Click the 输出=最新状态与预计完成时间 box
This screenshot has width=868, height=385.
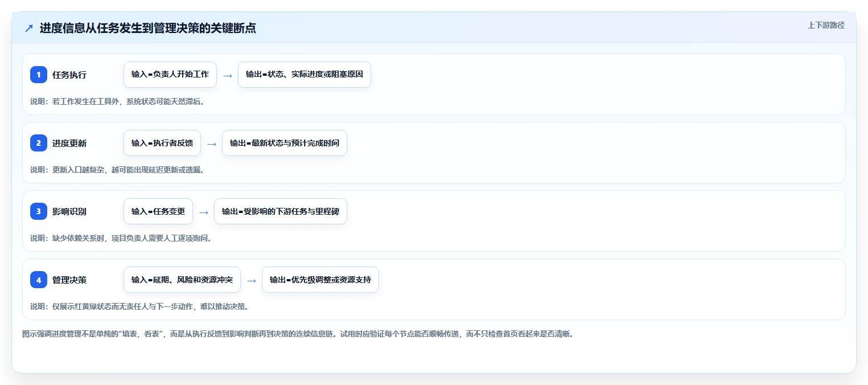click(285, 143)
